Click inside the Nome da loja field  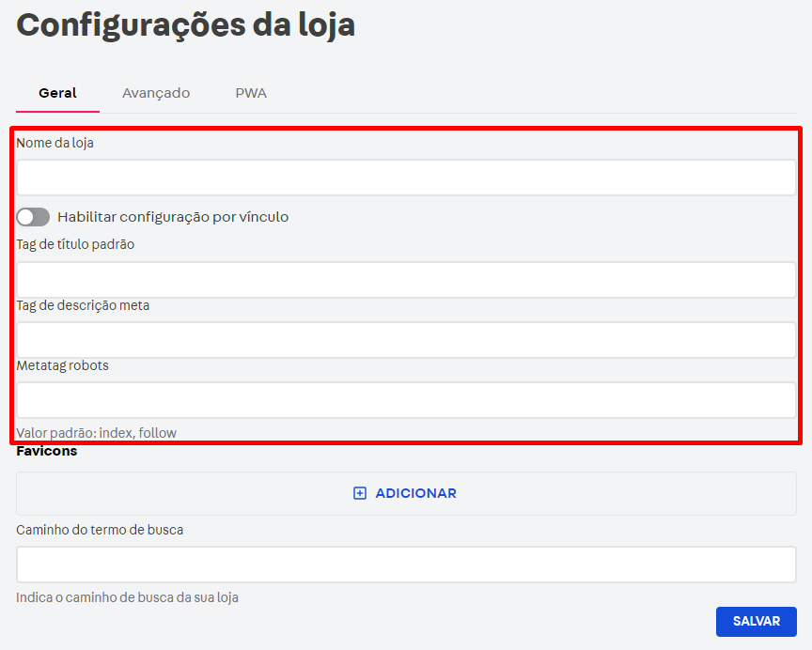[404, 177]
